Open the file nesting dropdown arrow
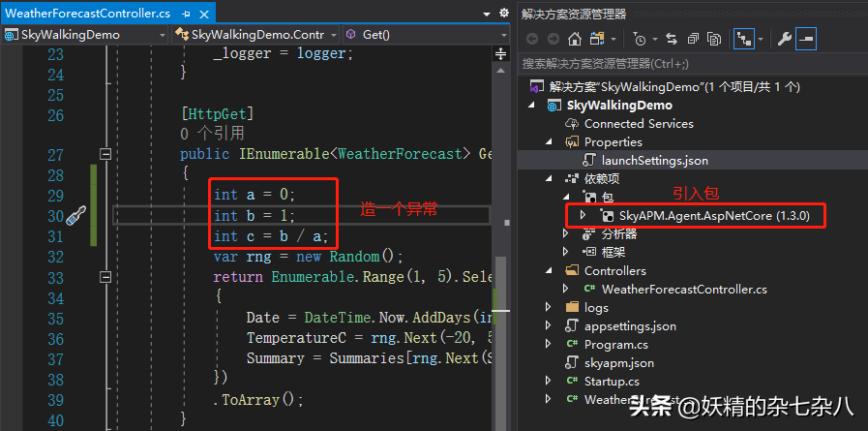868x431 pixels. tap(761, 40)
